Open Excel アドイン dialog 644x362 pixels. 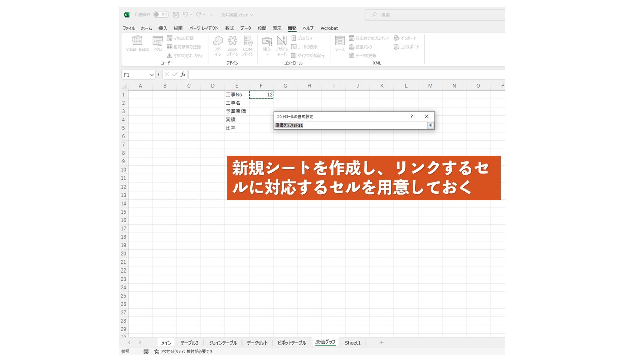pyautogui.click(x=232, y=45)
